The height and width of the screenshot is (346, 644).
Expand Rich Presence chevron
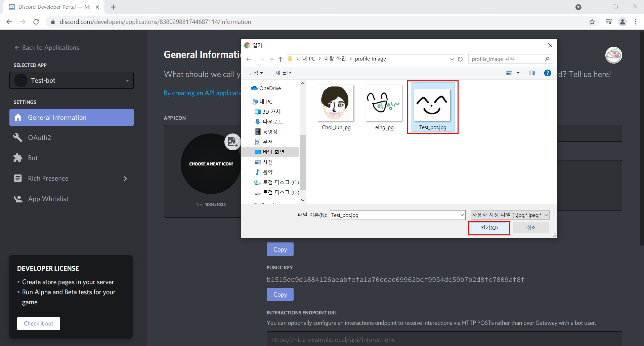[x=125, y=179]
